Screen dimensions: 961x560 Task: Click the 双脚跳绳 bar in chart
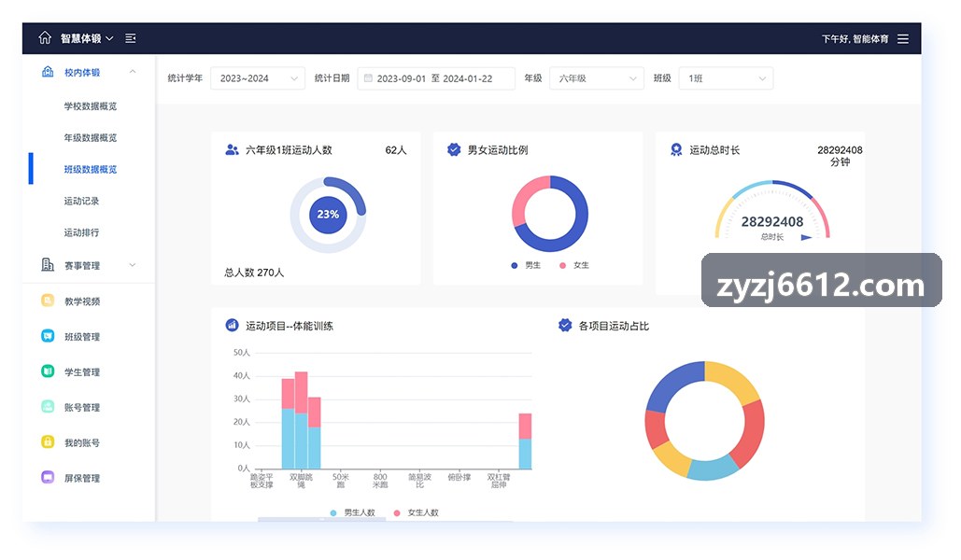pos(301,420)
